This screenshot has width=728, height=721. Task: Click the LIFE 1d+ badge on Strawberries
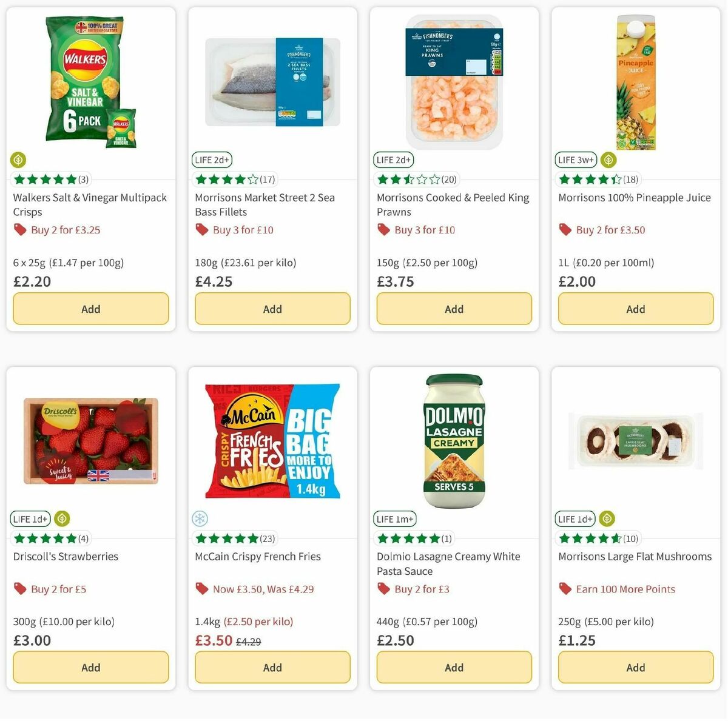pos(30,518)
